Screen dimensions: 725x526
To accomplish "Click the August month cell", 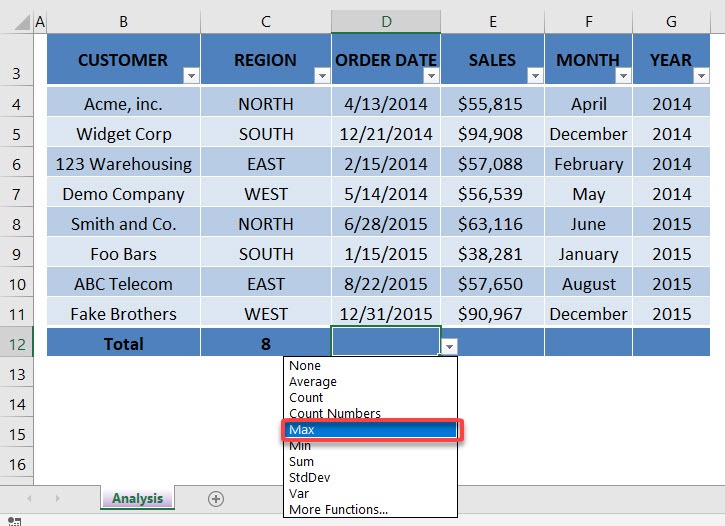I will pos(589,284).
